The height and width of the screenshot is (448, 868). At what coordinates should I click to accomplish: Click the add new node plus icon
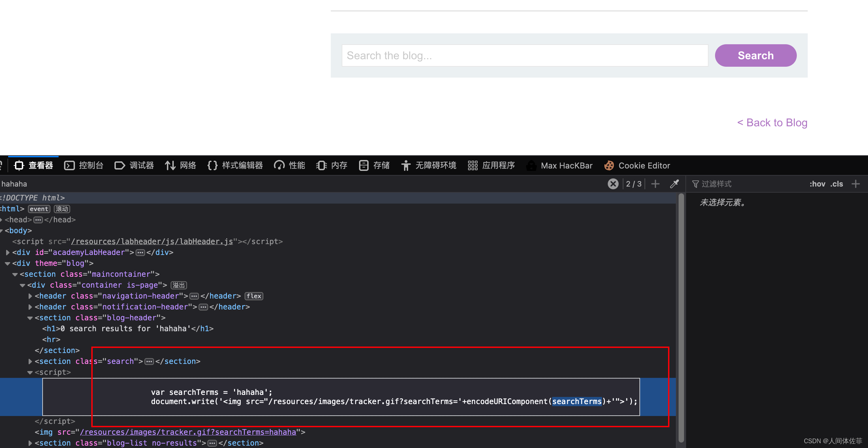tap(655, 184)
